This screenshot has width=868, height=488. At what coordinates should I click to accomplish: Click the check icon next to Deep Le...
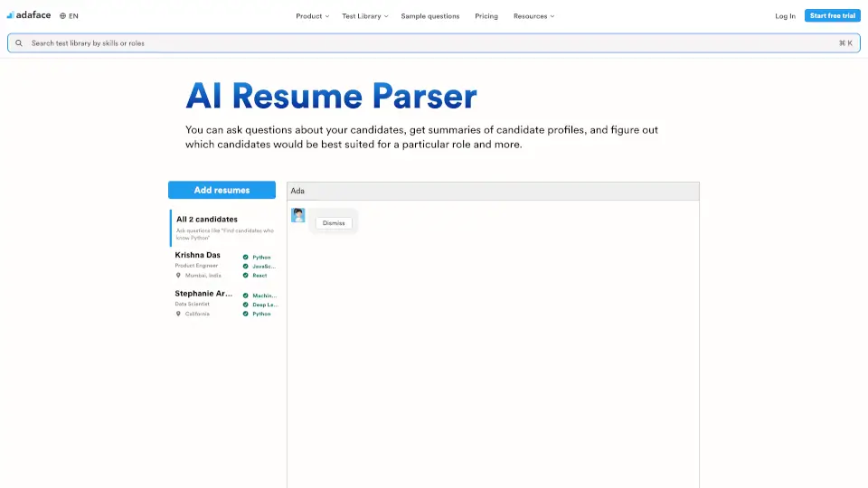click(245, 305)
